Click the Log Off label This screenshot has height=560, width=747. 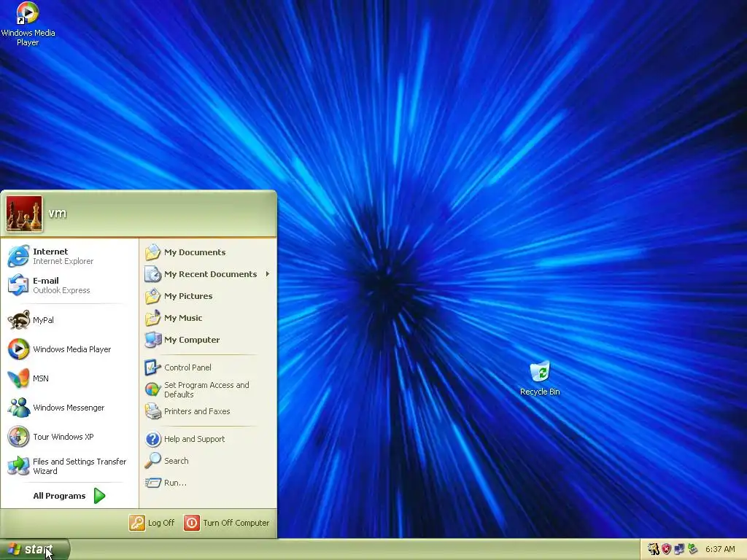(x=161, y=523)
